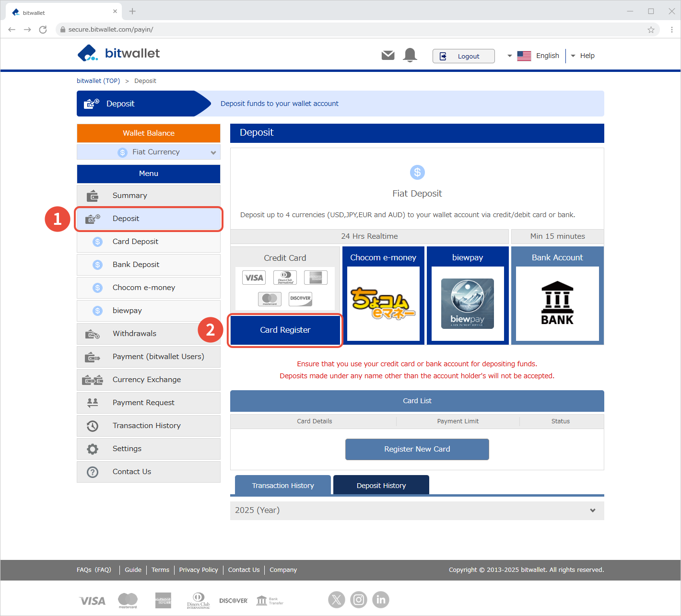Switch to the Transaction History tab
The image size is (681, 616).
pos(283,485)
